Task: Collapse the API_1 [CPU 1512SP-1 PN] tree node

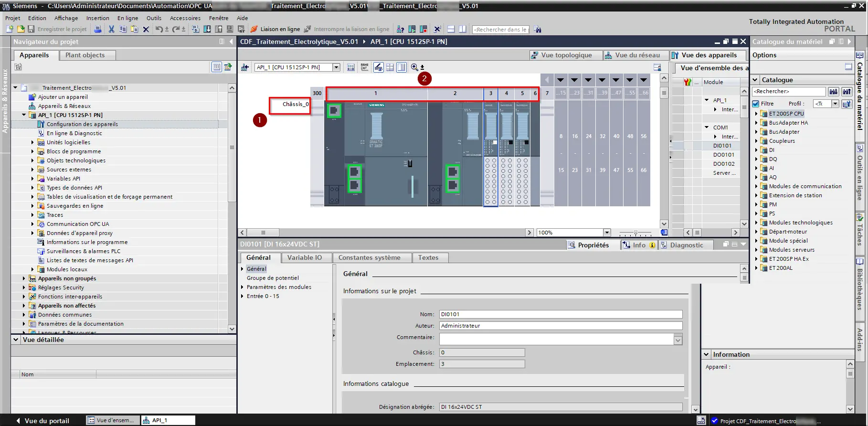Action: pyautogui.click(x=24, y=115)
